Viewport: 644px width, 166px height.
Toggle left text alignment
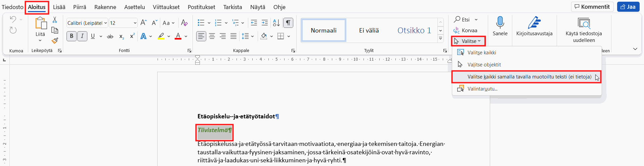201,36
